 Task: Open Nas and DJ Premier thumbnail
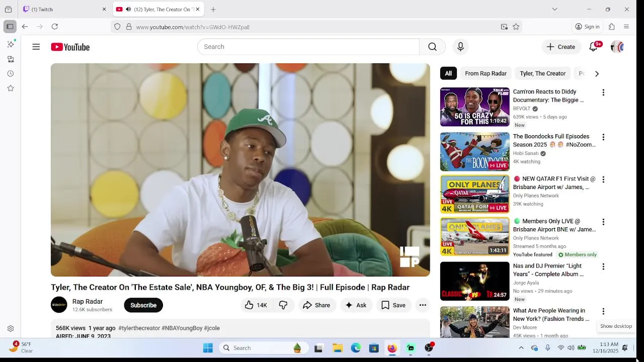pos(474,281)
